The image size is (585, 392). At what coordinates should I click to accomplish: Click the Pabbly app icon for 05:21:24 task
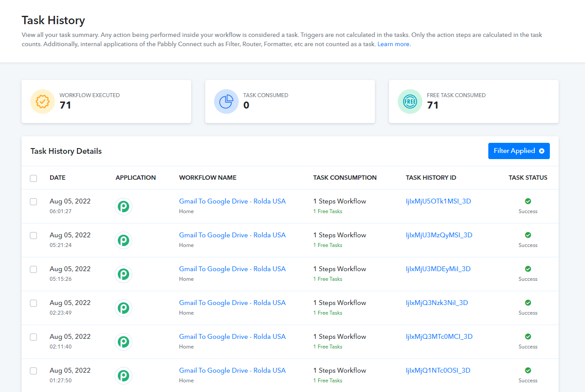click(124, 240)
